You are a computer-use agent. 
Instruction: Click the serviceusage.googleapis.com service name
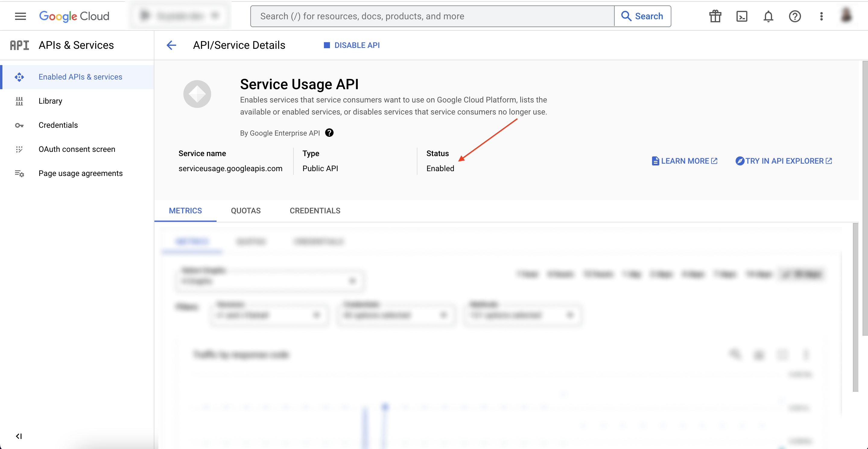(230, 168)
